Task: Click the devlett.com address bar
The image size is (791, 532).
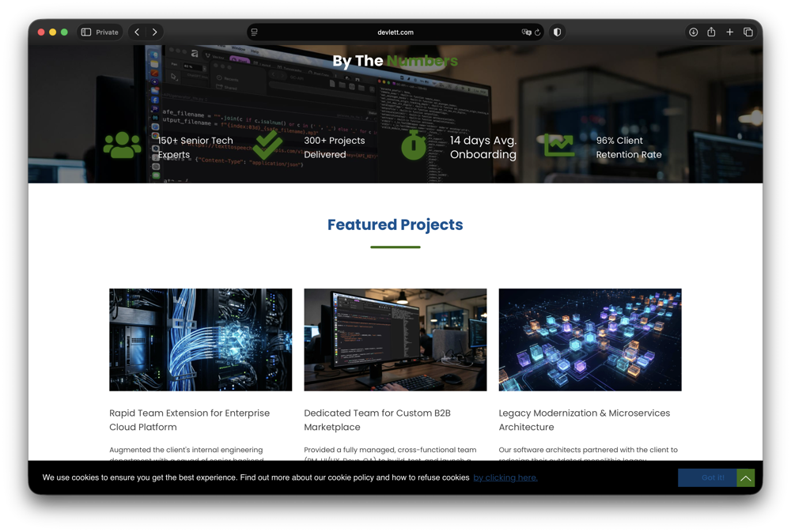Action: (x=395, y=32)
